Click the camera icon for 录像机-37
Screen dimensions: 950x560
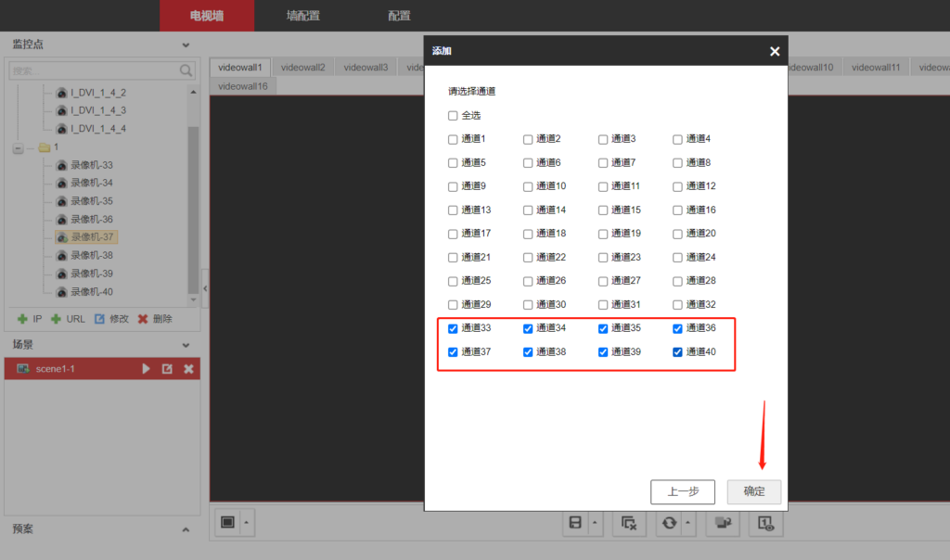pos(61,237)
